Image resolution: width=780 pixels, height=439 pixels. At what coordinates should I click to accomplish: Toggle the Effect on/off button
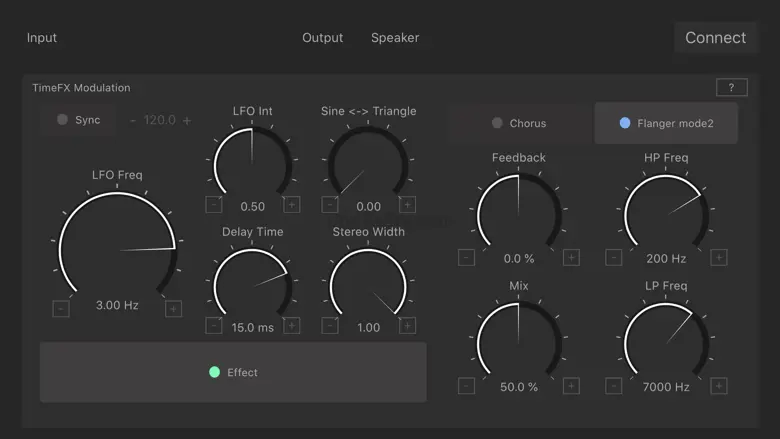[x=233, y=372]
